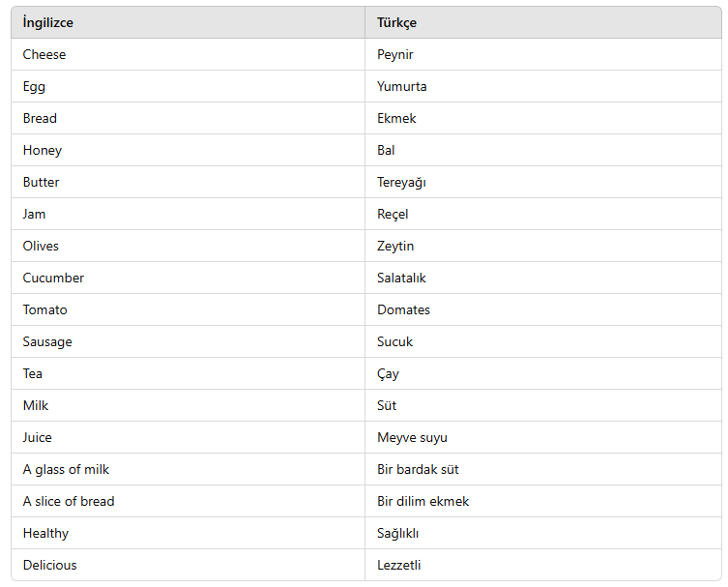Click the Meyve suyu translation
728x587 pixels.
pyautogui.click(x=412, y=437)
